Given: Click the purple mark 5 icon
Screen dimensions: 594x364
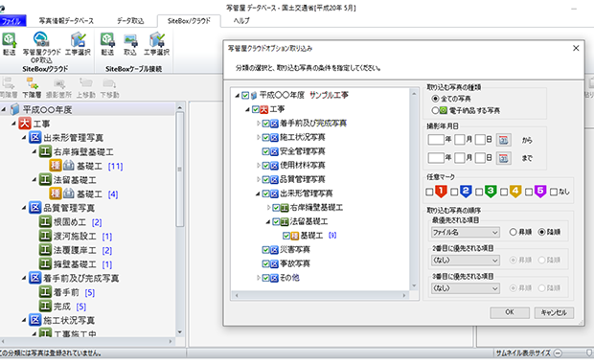Looking at the screenshot, I should click(540, 192).
